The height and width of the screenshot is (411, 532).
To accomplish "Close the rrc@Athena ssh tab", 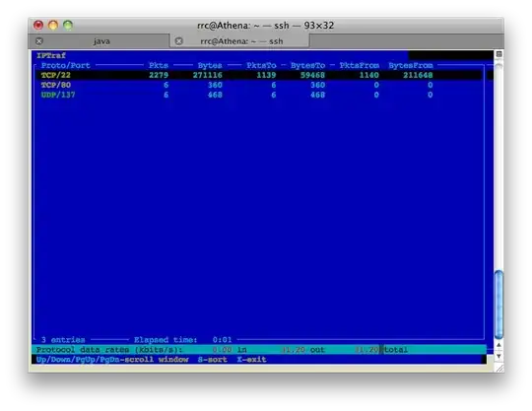I will coord(178,41).
